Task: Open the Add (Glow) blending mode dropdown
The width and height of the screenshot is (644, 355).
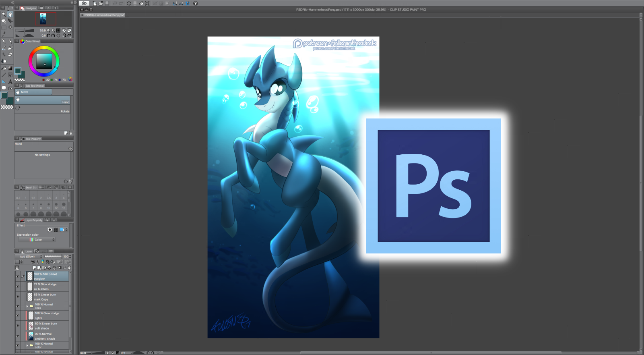Action: click(x=29, y=257)
